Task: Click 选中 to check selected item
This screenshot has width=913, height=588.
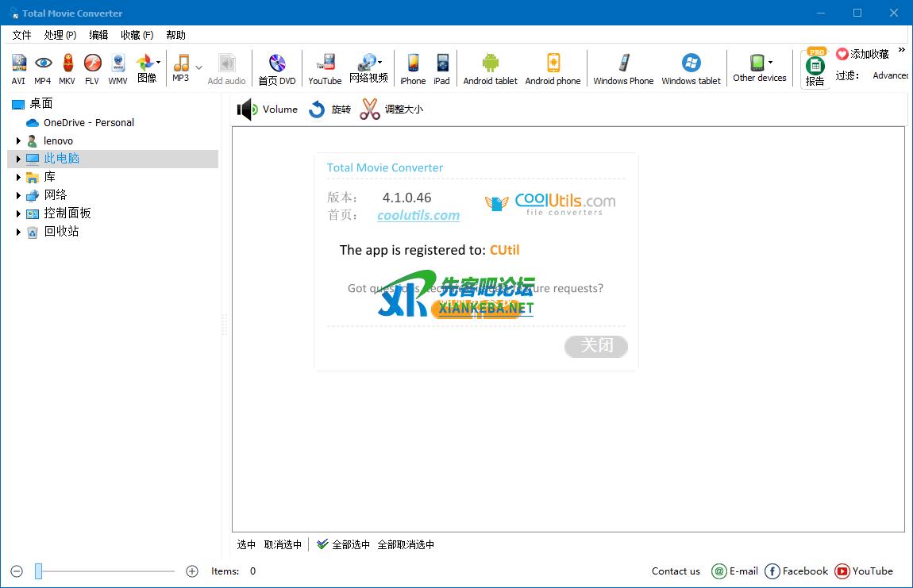Action: pyautogui.click(x=246, y=544)
